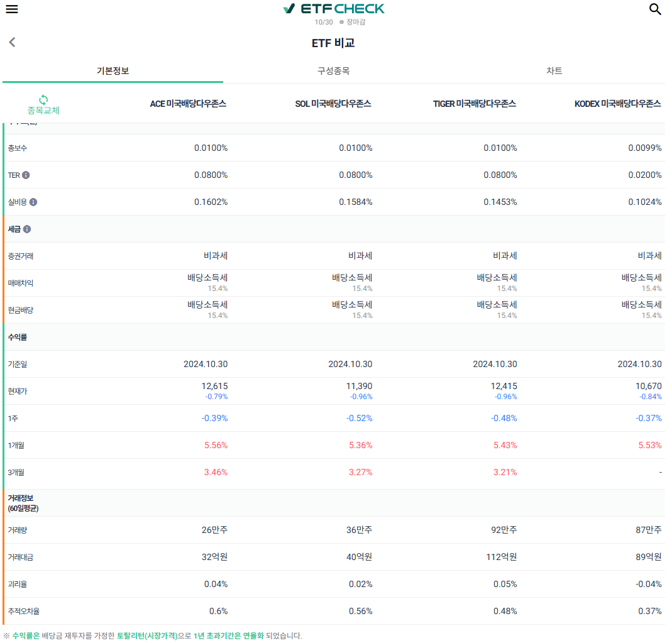Click the search magnifier icon
Image resolution: width=672 pixels, height=643 pixels.
655,9
